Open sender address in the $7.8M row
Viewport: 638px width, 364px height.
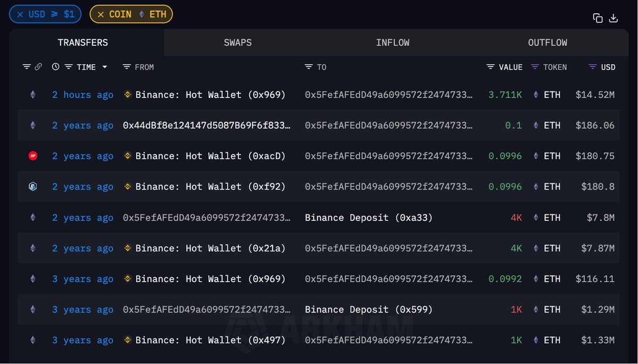pos(206,218)
